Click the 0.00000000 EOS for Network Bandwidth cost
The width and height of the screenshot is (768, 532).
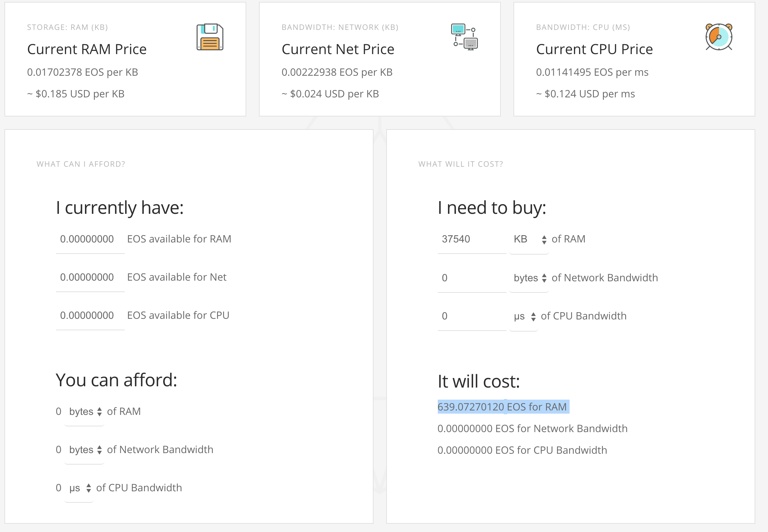(x=532, y=429)
